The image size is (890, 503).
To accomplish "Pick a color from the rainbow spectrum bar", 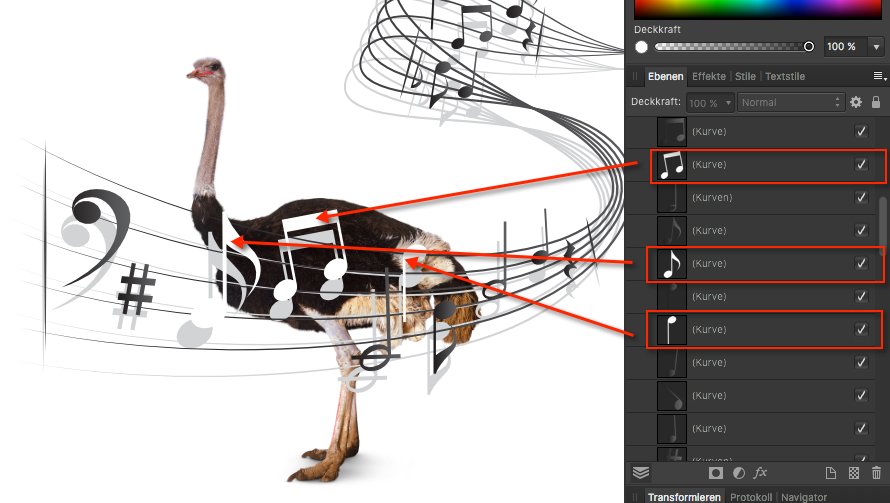I will [x=758, y=9].
